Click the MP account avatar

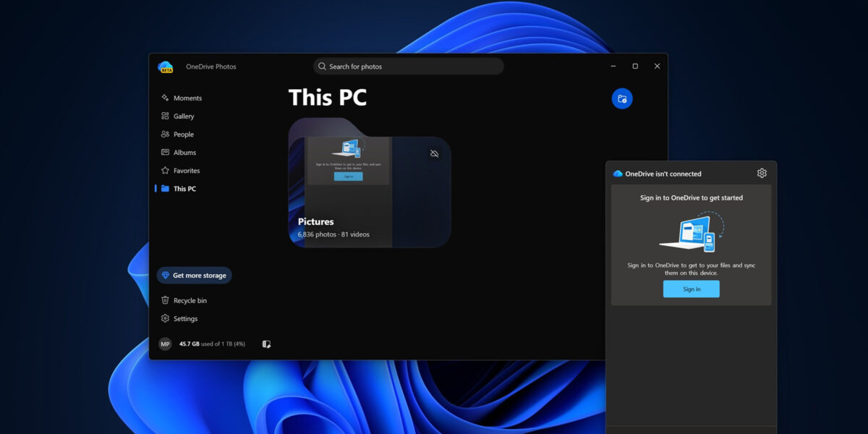(x=165, y=344)
